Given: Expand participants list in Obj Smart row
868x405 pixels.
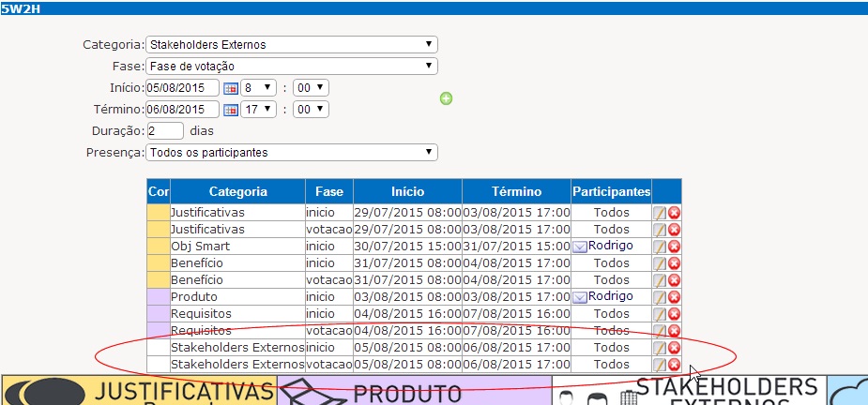Looking at the screenshot, I should [580, 247].
